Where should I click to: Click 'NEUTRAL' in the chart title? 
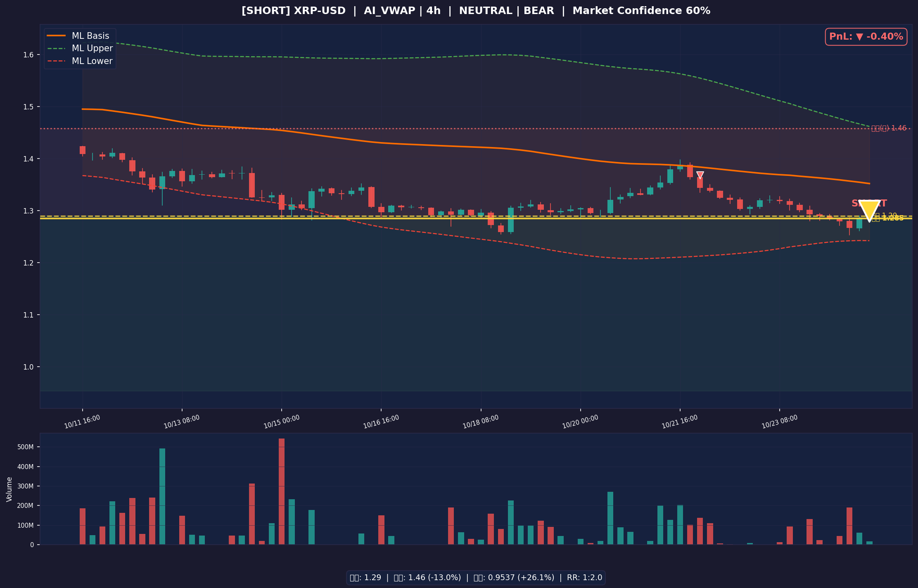pyautogui.click(x=486, y=11)
